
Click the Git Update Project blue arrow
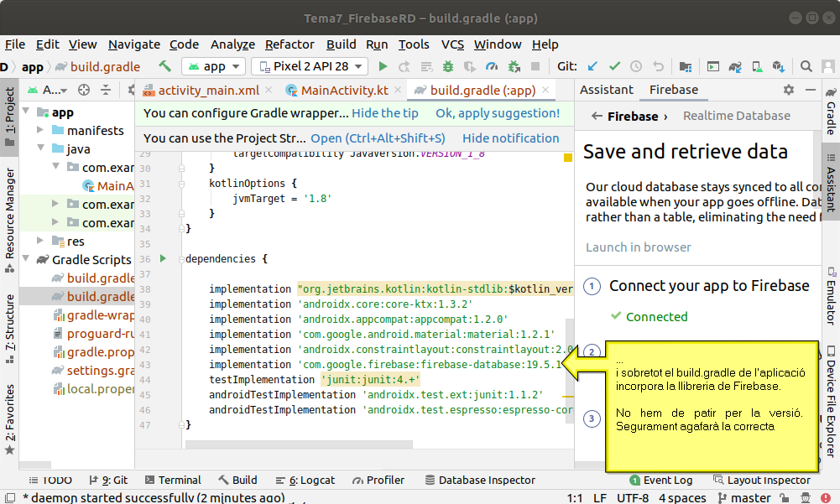[592, 66]
